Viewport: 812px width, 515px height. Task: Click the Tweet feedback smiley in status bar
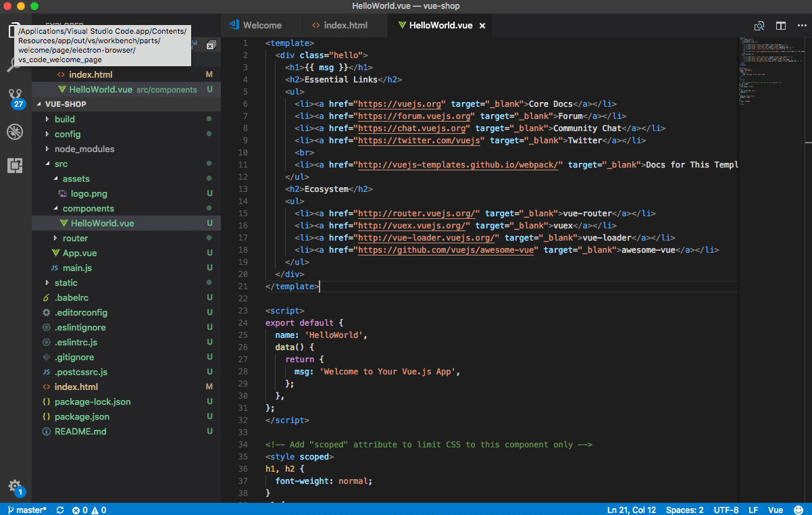point(799,510)
